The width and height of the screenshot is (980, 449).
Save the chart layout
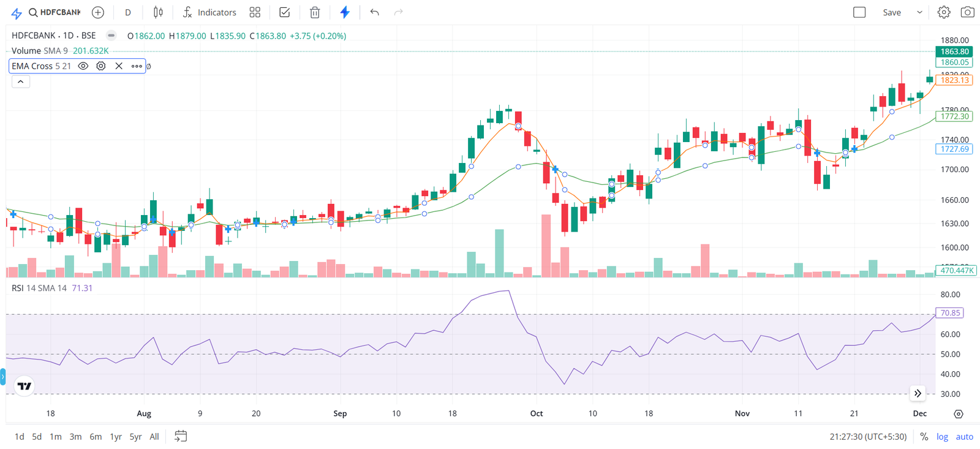tap(892, 12)
